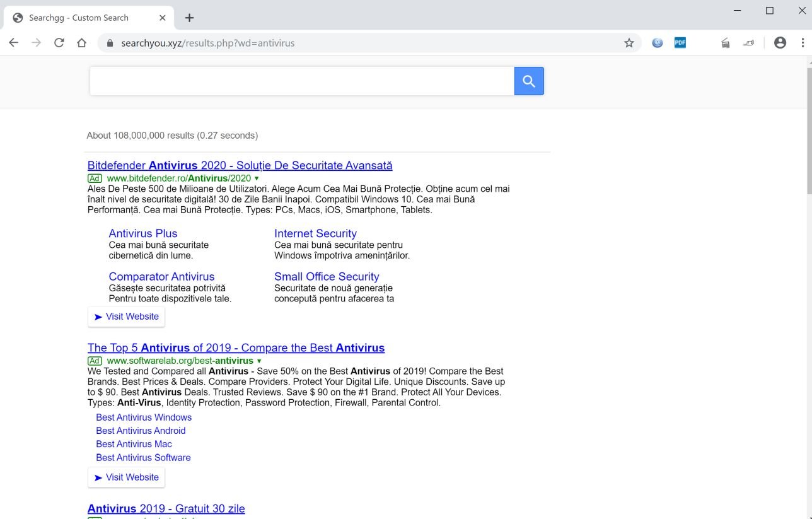Expand the Bitdefender ad URL dropdown arrow
The image size is (812, 519).
coord(257,178)
